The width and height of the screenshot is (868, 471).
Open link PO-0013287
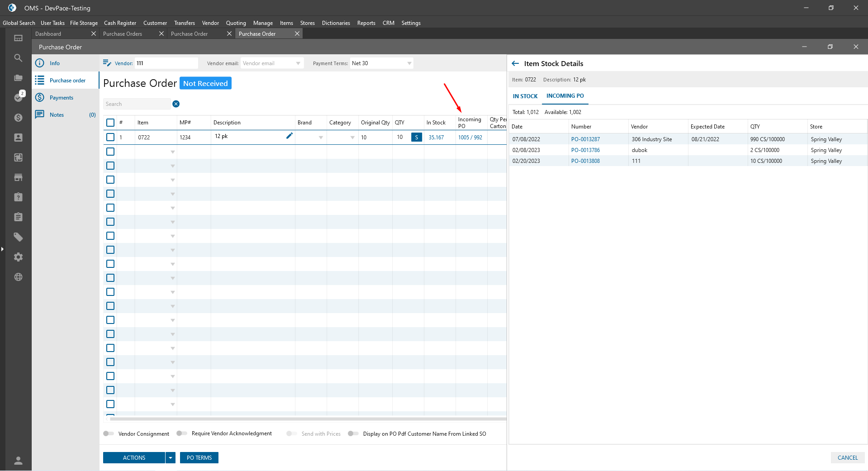[585, 139]
